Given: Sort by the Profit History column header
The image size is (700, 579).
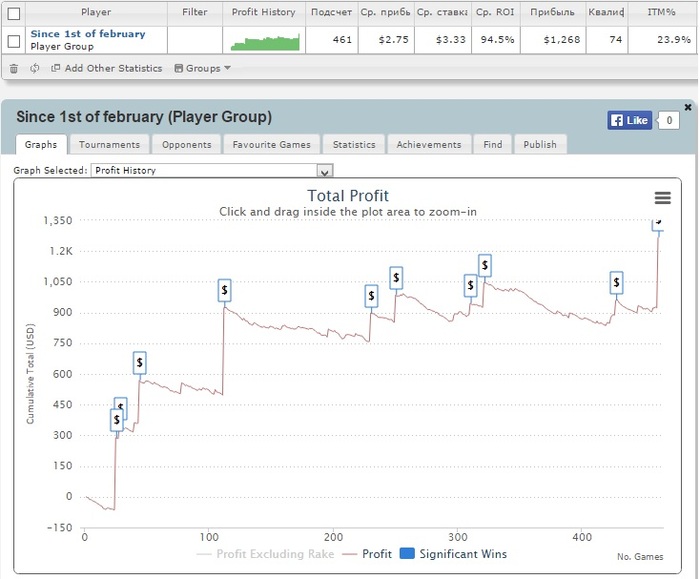Looking at the screenshot, I should [x=263, y=12].
